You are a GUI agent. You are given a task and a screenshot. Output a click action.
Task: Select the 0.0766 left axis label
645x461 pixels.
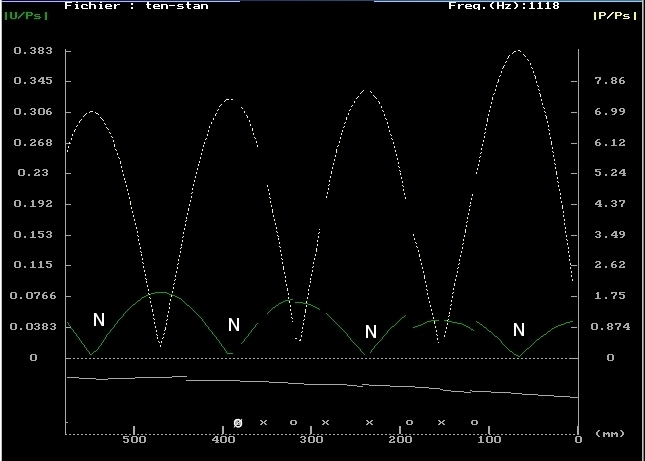click(33, 296)
